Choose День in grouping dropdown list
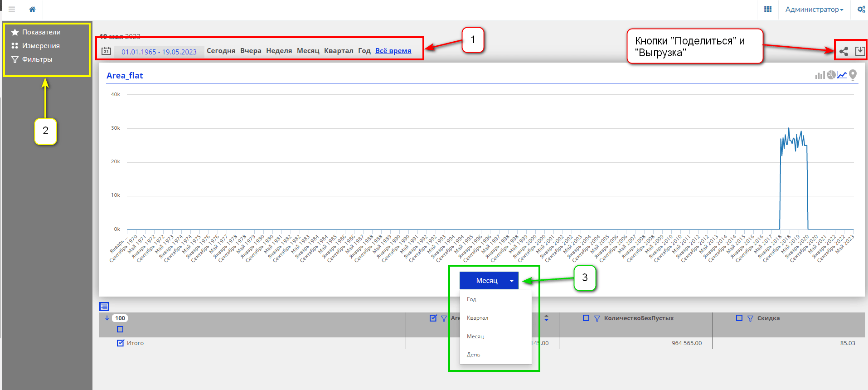This screenshot has width=868, height=390. coord(473,355)
